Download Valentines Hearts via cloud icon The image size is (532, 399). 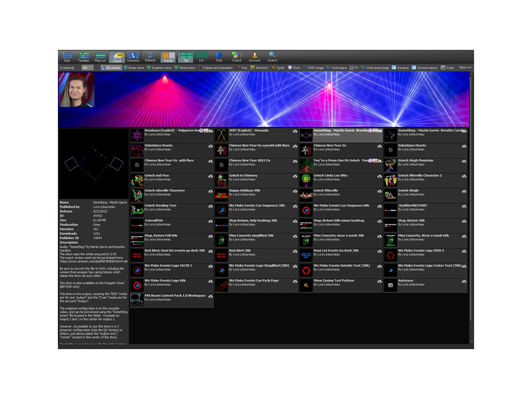click(x=210, y=146)
